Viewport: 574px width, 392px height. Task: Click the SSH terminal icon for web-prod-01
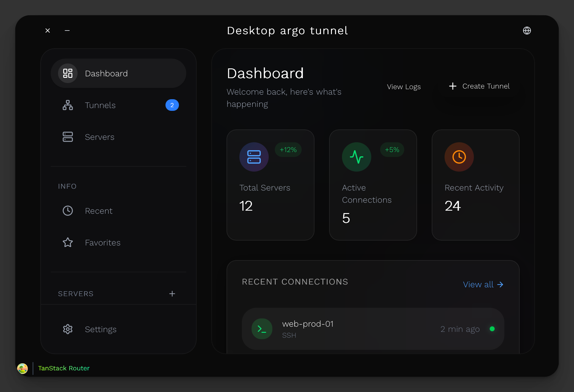[262, 329]
